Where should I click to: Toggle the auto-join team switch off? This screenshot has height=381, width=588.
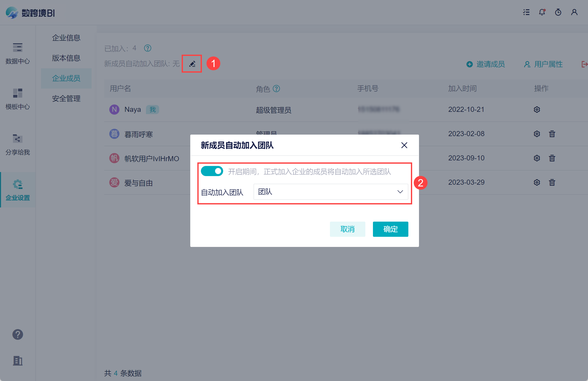click(212, 171)
